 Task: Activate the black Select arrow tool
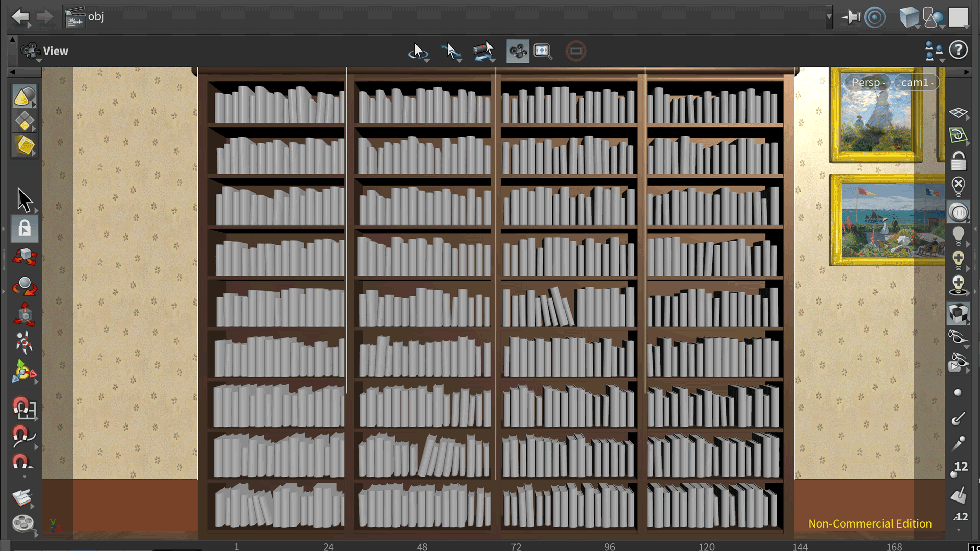tap(24, 199)
